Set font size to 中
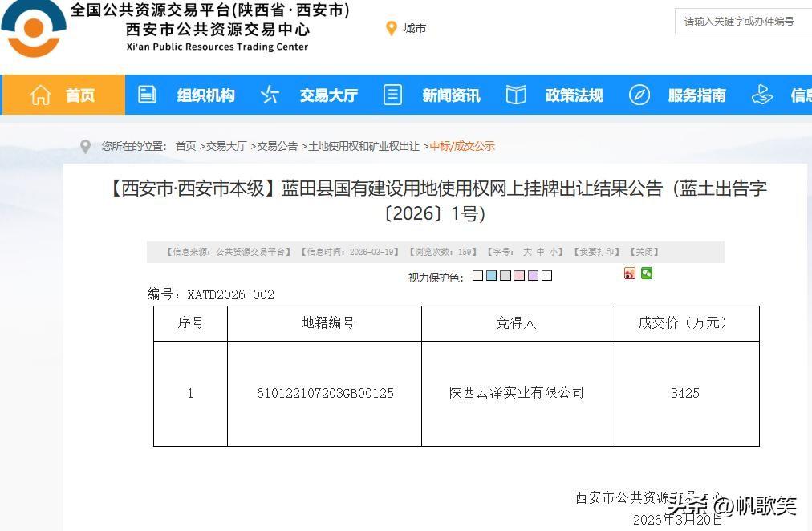The height and width of the screenshot is (531, 812). tap(540, 252)
